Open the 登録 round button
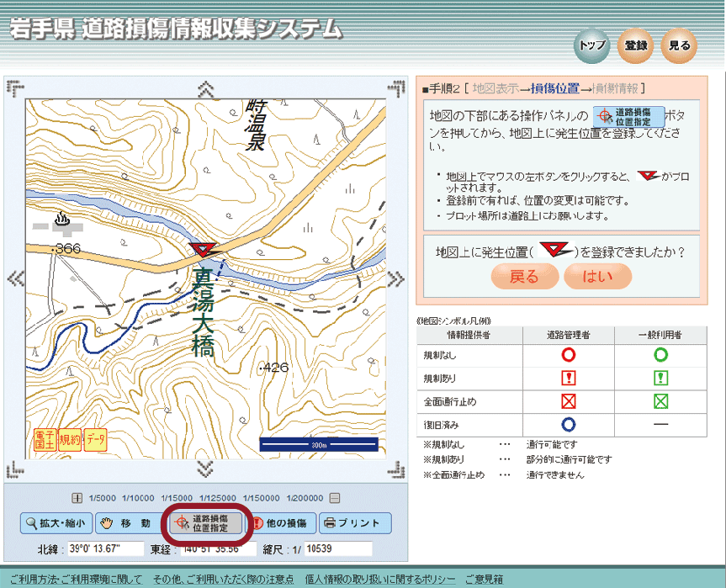726x588 pixels. click(x=636, y=45)
